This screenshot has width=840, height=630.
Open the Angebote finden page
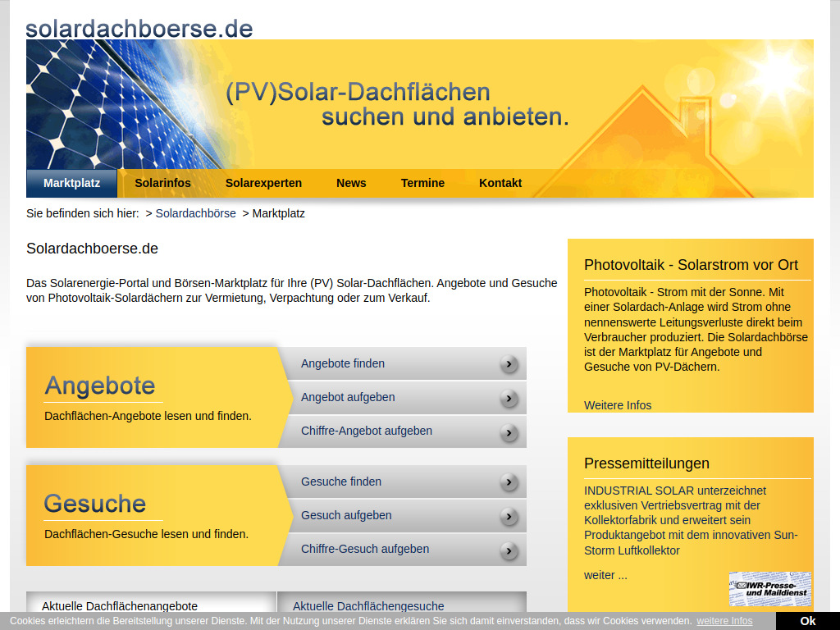[342, 363]
